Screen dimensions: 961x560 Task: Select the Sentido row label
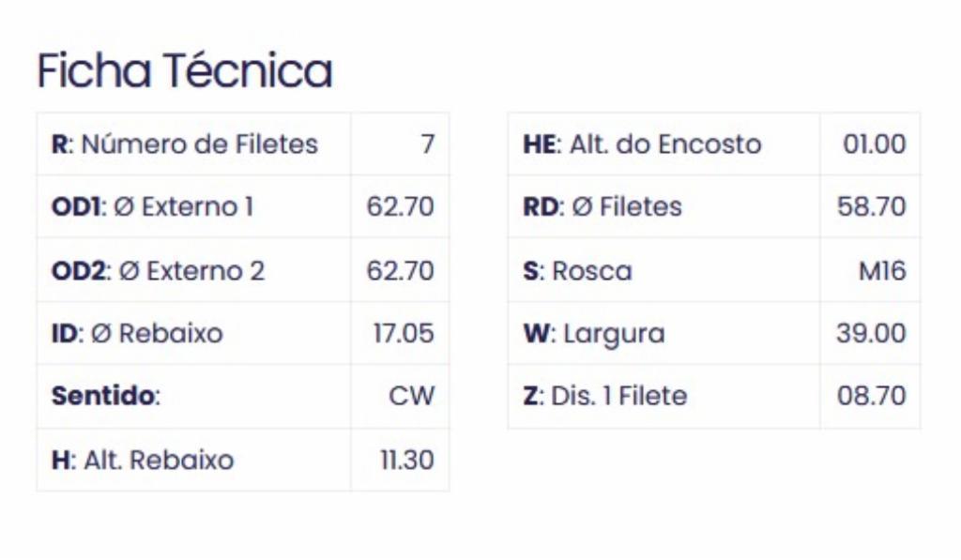106,396
